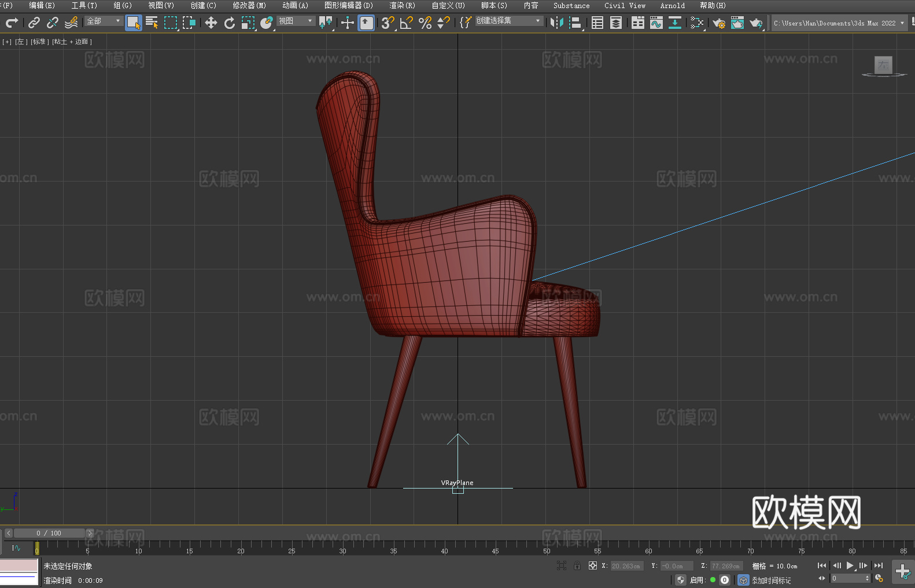The width and height of the screenshot is (915, 588).
Task: Open the Curve Editor
Action: (x=656, y=23)
